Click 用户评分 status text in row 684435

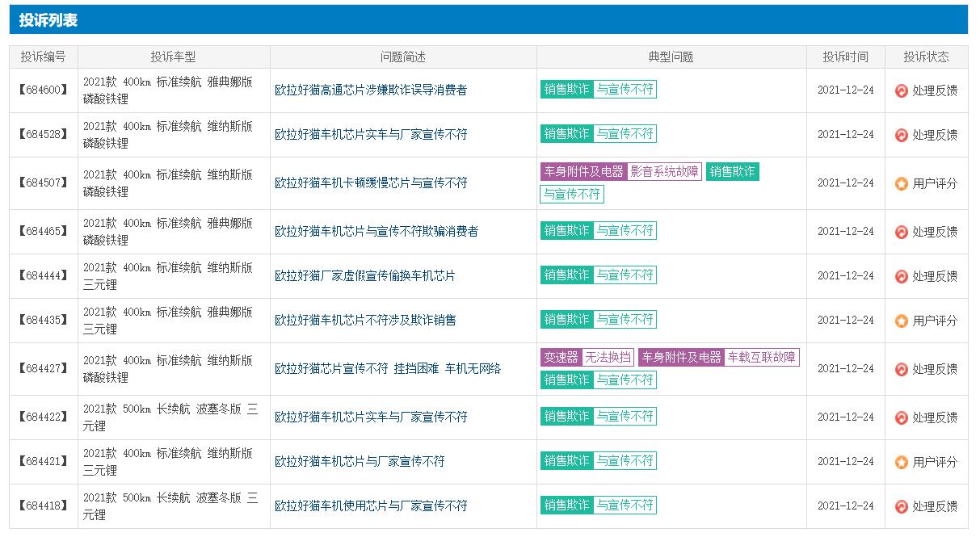(935, 321)
